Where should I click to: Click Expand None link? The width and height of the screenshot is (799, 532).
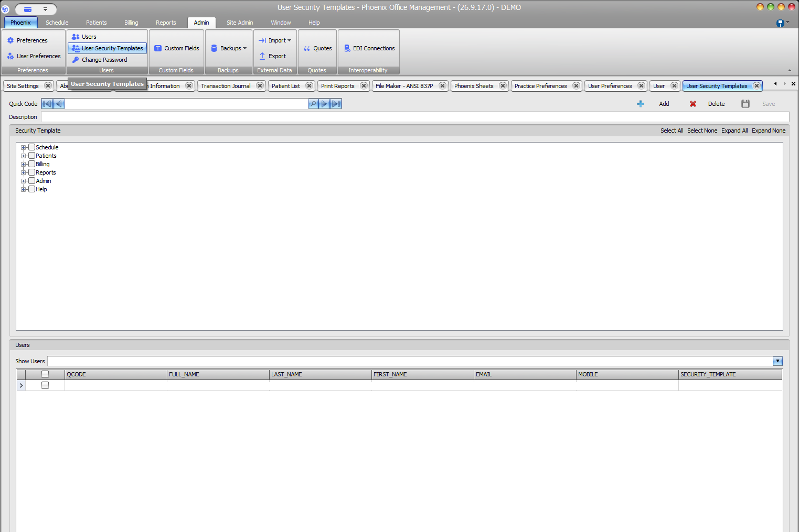point(769,131)
